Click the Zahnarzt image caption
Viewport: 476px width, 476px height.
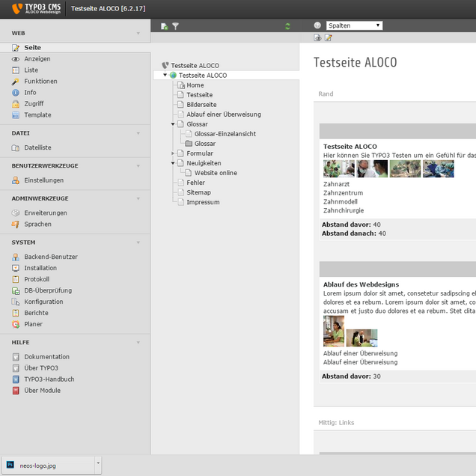[x=336, y=184]
